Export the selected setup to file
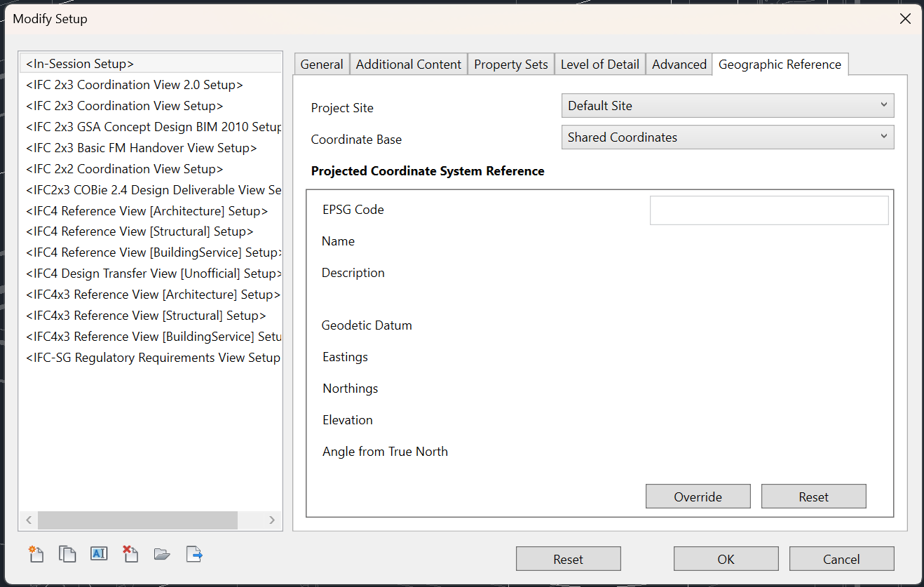This screenshot has height=587, width=924. tap(194, 554)
